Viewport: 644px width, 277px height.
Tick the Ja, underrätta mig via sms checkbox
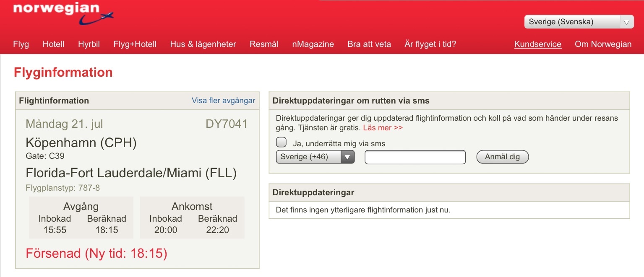(x=281, y=142)
